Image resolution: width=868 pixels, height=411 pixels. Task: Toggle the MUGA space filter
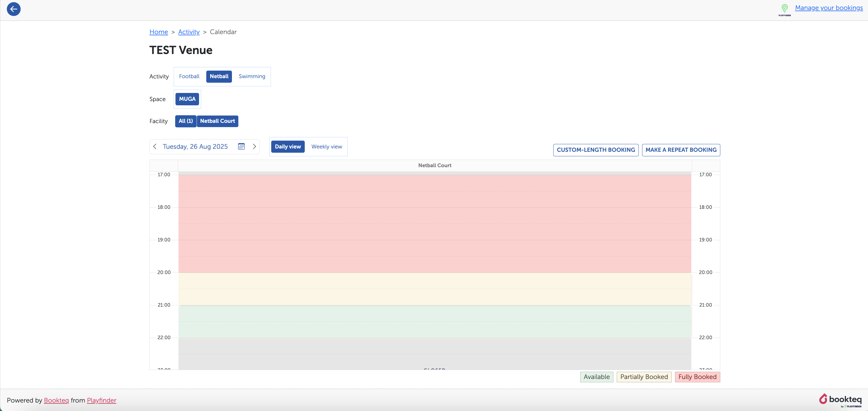click(x=187, y=99)
